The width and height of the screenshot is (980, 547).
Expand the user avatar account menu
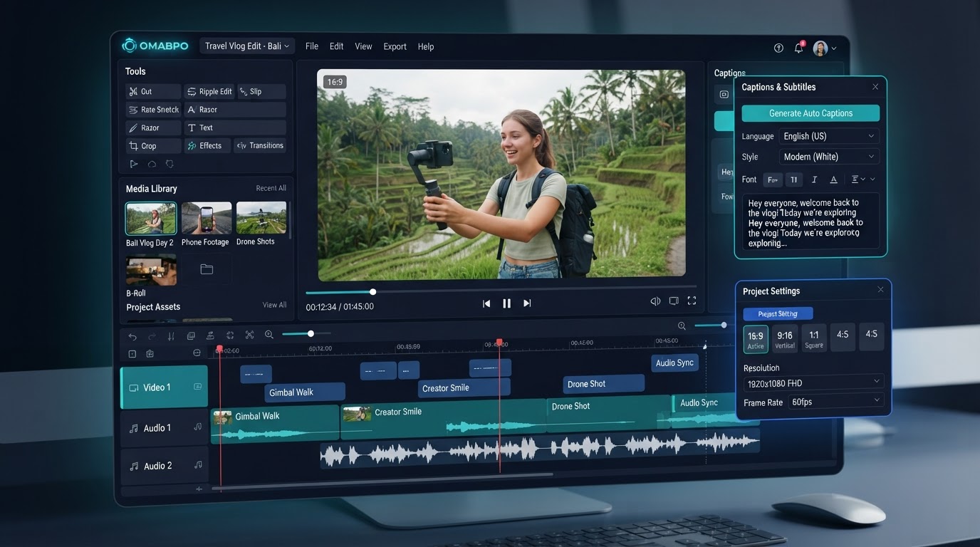pyautogui.click(x=824, y=48)
